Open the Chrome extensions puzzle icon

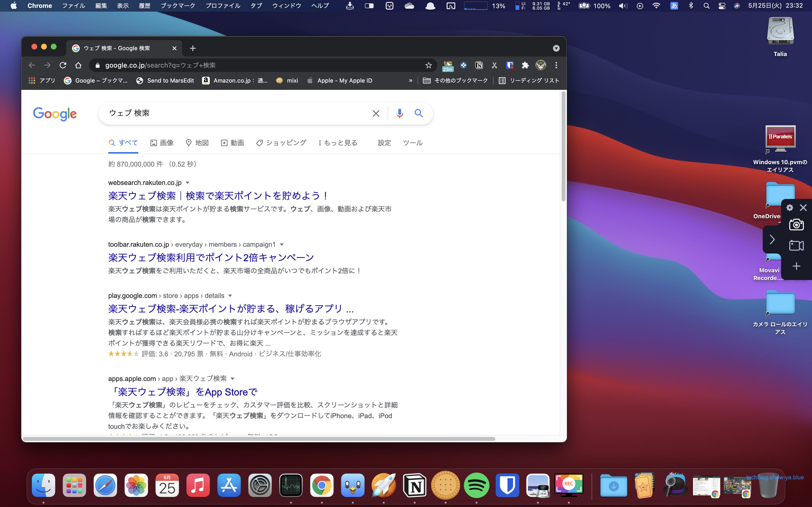pos(525,65)
